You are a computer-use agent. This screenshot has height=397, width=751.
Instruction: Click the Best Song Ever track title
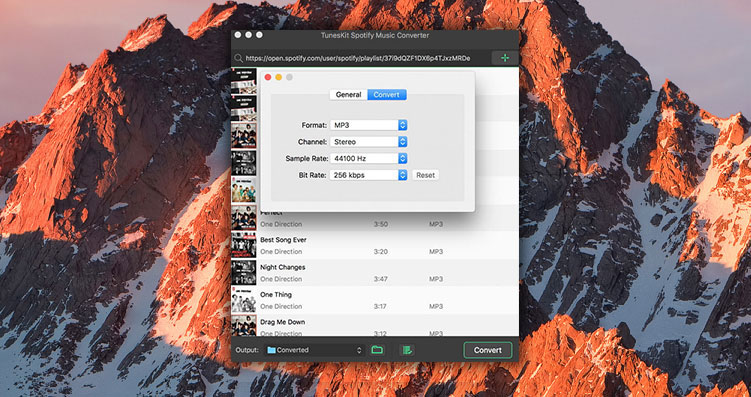(283, 239)
